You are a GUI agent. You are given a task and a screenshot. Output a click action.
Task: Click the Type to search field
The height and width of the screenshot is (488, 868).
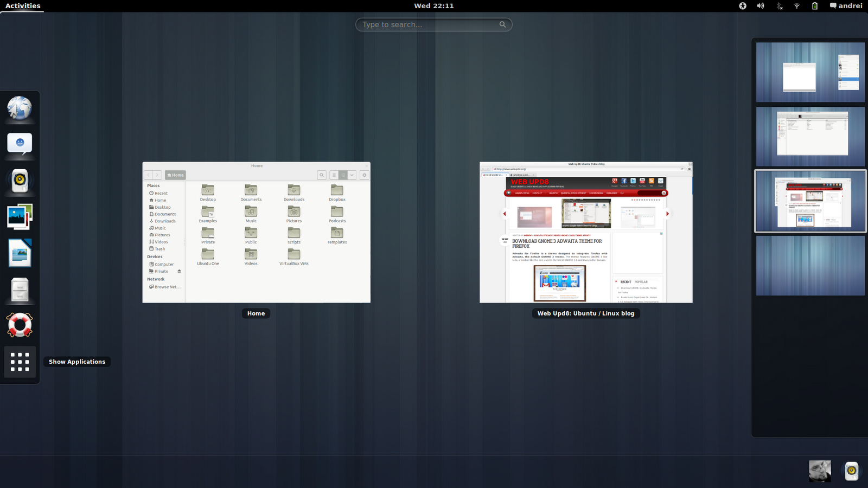click(x=433, y=24)
